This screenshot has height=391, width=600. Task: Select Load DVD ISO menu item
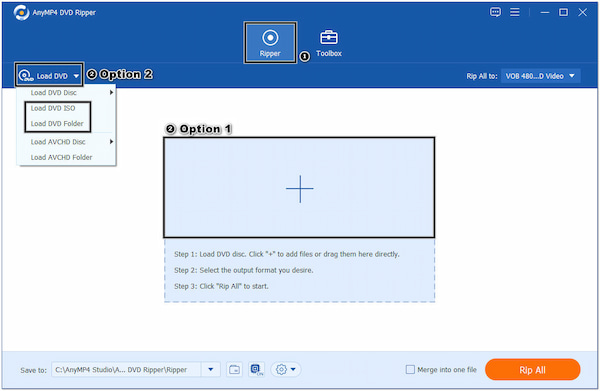pos(53,108)
